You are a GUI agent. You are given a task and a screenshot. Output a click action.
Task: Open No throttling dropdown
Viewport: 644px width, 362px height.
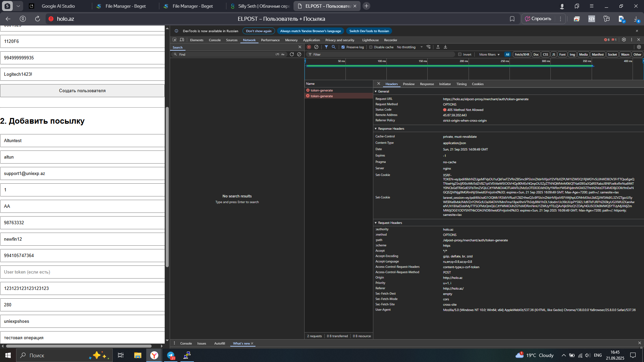[410, 47]
